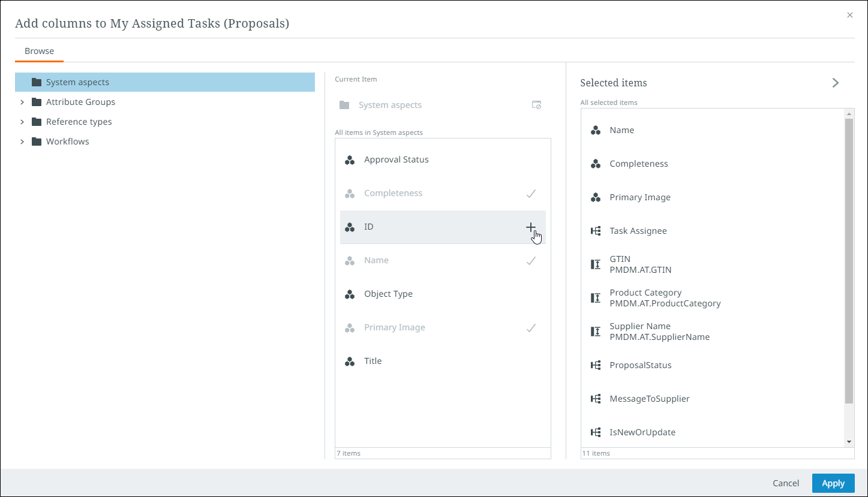Click the plus icon beside ID
The width and height of the screenshot is (868, 497).
click(x=530, y=227)
